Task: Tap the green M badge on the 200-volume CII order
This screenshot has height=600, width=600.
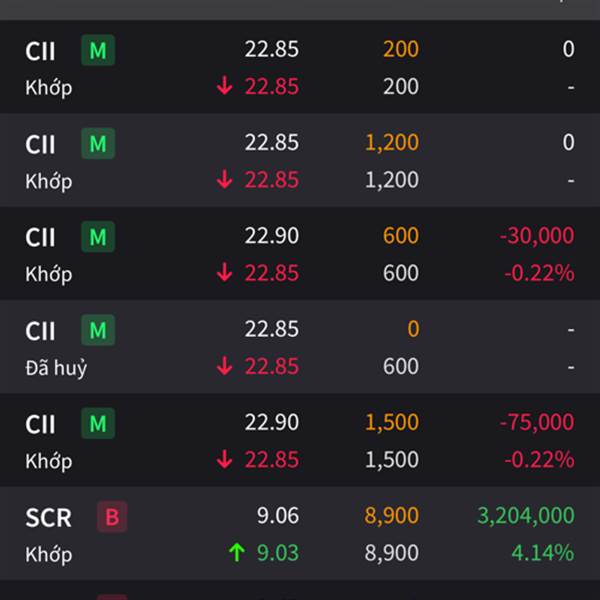Action: pyautogui.click(x=98, y=50)
